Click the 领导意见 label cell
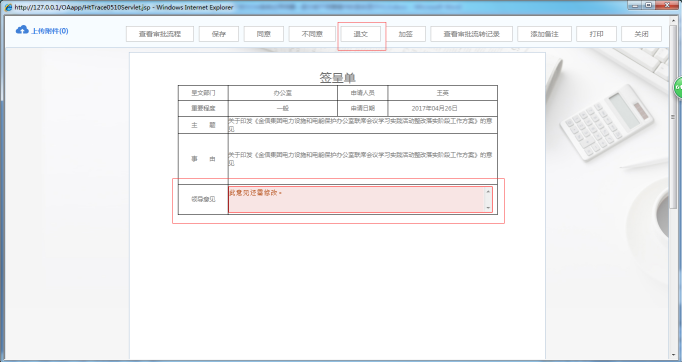This screenshot has width=682, height=362. [x=203, y=199]
